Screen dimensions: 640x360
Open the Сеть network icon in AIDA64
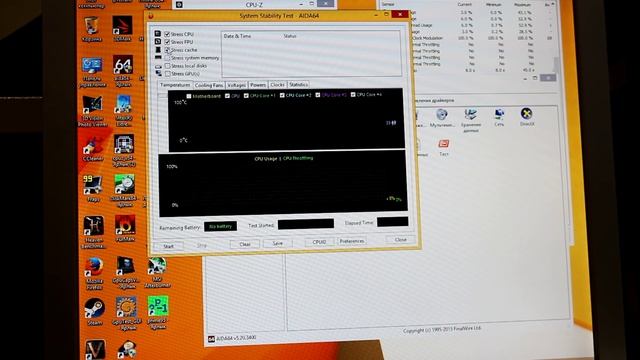499,117
